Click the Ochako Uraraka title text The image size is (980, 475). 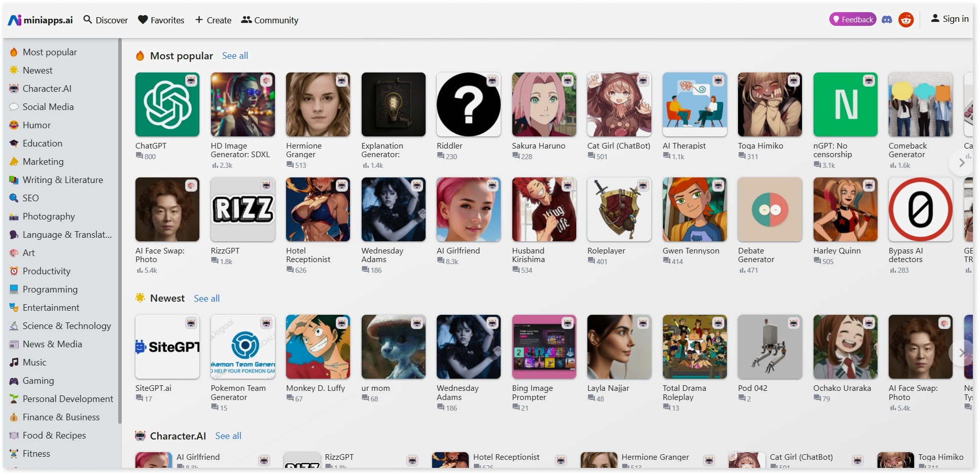click(842, 388)
